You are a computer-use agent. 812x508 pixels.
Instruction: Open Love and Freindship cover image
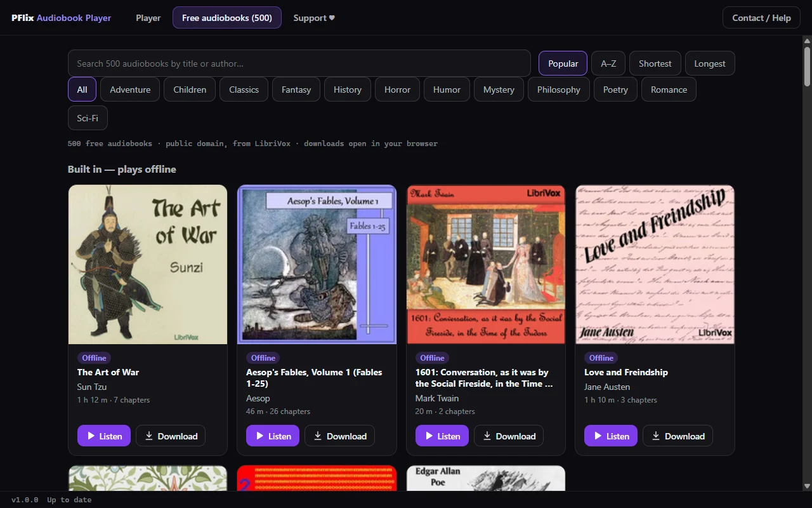tap(655, 265)
